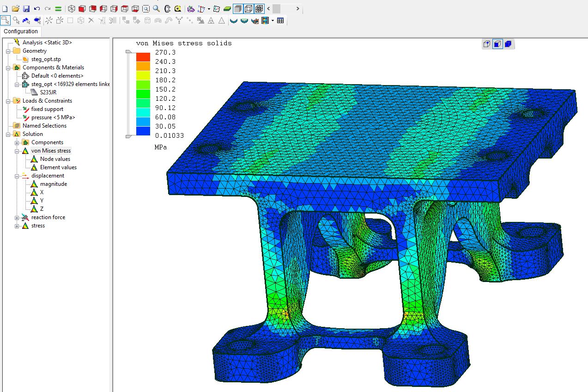Select the magnifying glass zoom tool
Screen dimensions: 588x392
157,9
